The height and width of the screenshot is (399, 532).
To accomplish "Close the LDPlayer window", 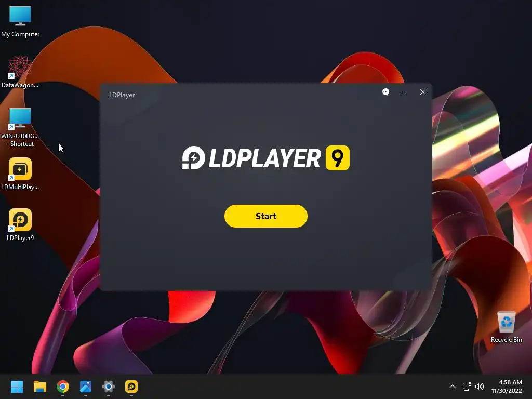I will click(x=423, y=92).
